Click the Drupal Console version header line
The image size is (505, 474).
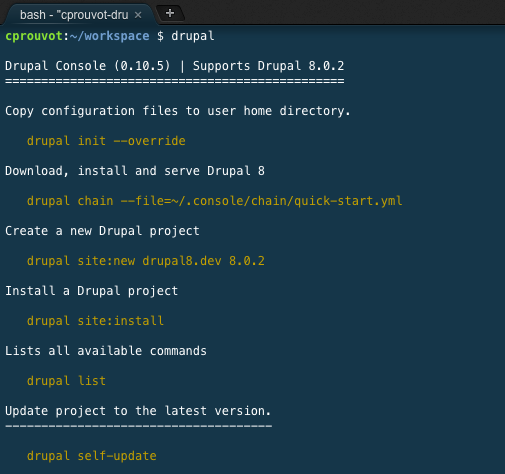(175, 66)
